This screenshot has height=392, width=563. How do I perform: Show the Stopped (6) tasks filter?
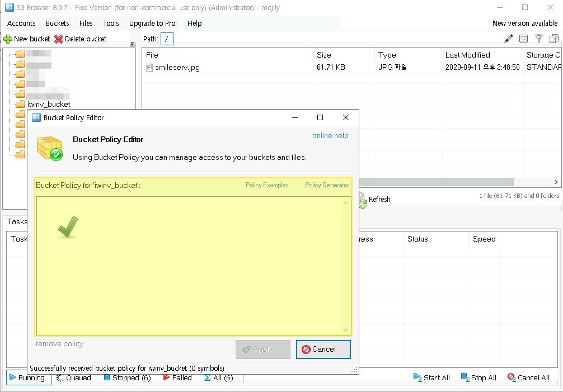click(x=128, y=377)
